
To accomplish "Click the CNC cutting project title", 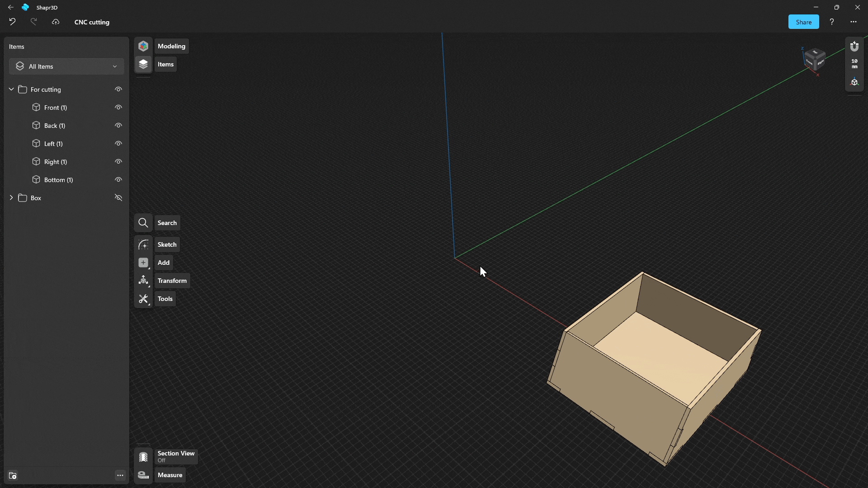I will coord(92,22).
